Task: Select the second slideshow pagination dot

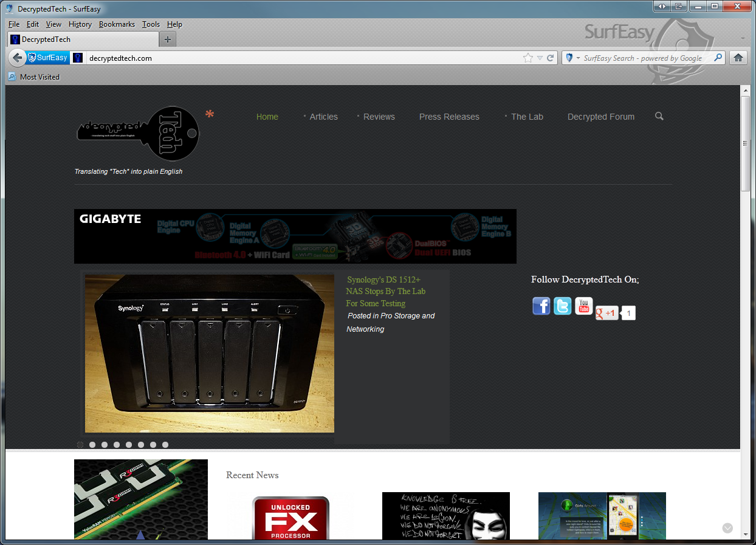Action: [92, 445]
